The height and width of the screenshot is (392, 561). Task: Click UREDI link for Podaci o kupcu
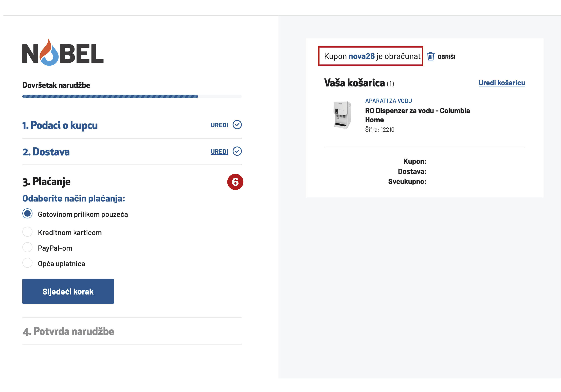pos(219,125)
